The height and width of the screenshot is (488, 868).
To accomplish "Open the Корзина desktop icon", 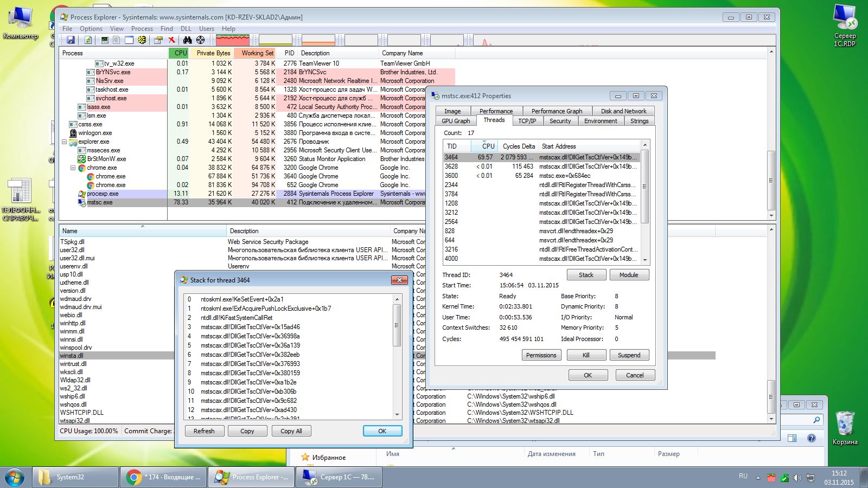I will click(x=845, y=428).
